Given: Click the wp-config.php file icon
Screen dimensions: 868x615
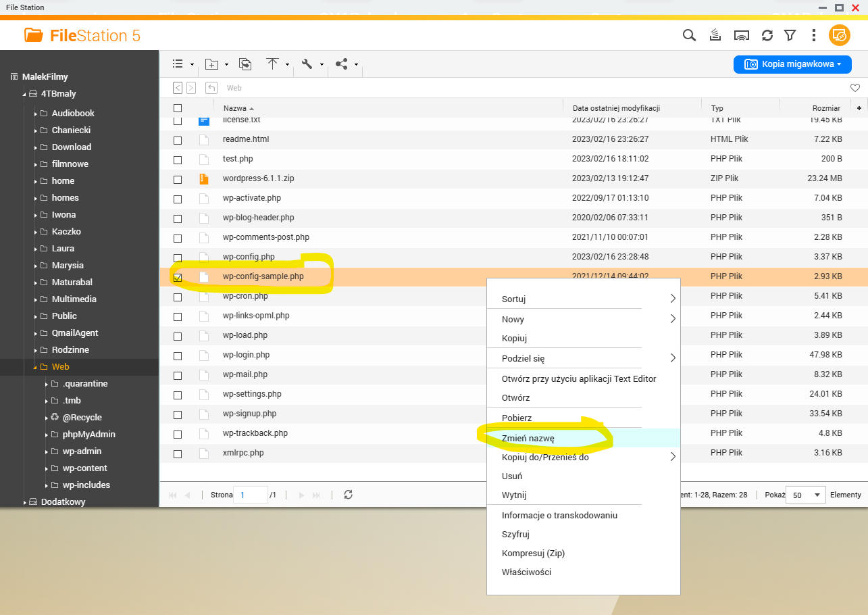Looking at the screenshot, I should click(204, 257).
